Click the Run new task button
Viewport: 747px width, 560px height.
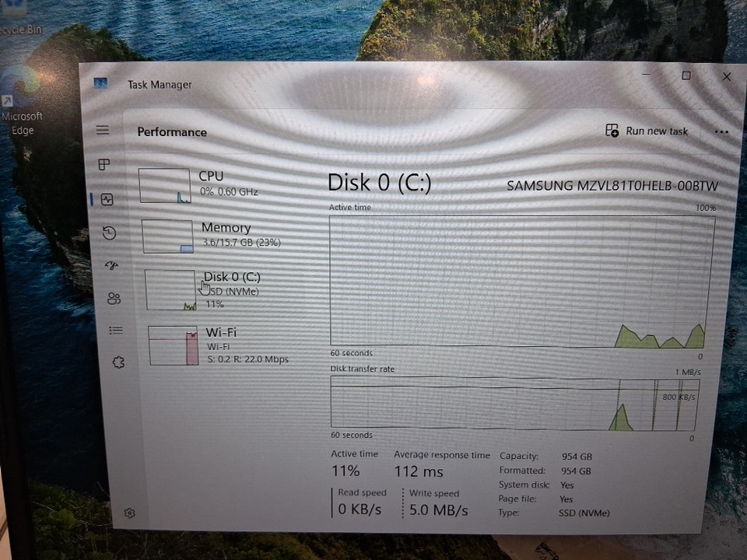tap(647, 131)
